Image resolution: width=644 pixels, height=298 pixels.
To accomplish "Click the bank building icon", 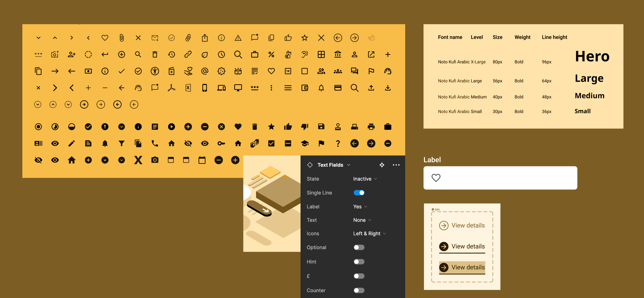I will point(338,54).
